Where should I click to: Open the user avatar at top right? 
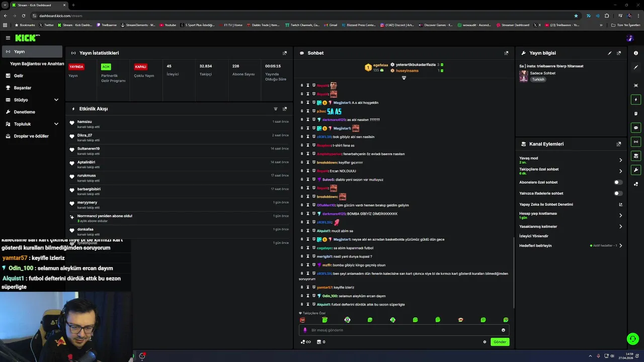click(x=630, y=38)
